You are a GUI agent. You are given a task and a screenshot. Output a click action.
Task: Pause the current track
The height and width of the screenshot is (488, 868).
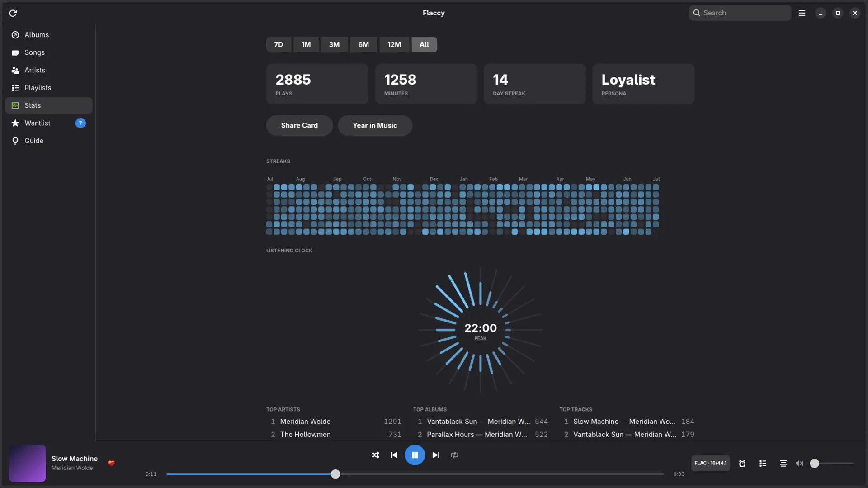(415, 455)
